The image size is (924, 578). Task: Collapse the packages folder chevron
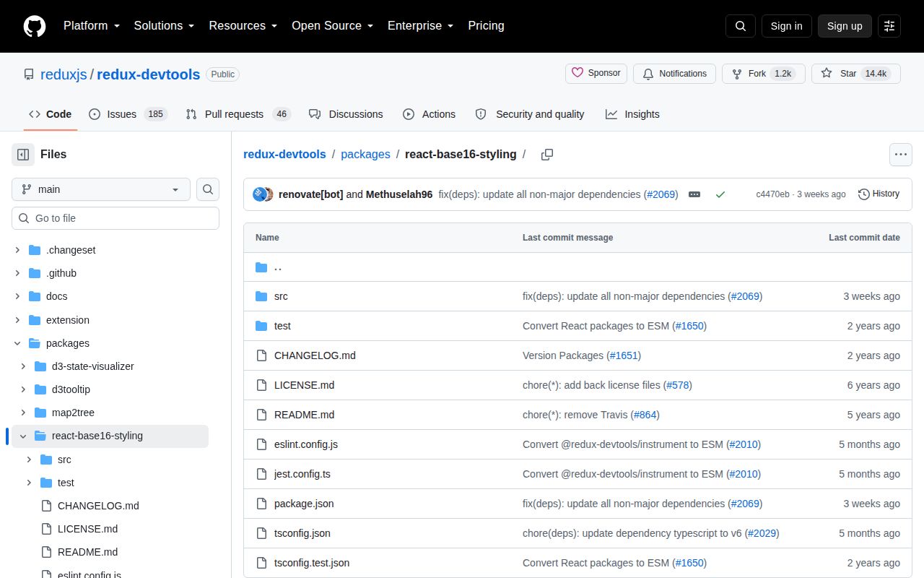pos(17,343)
